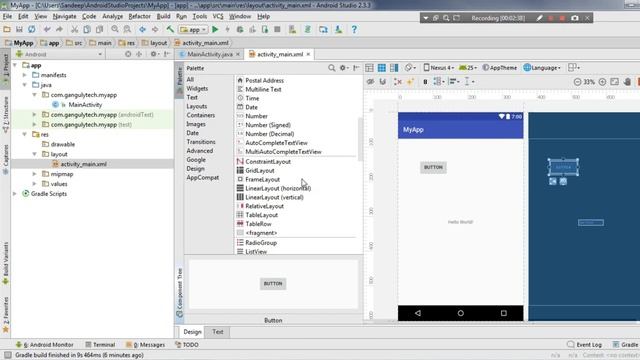This screenshot has height=360, width=640.
Task: Open the app run configuration dropdown
Action: point(193,29)
